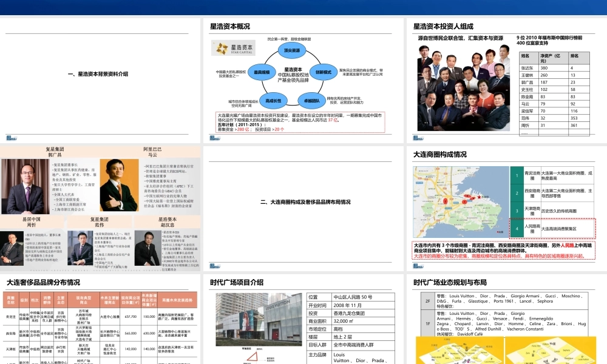Click the 星浩资本 赵汉忠 caption
The width and height of the screenshot is (607, 364).
coord(168,222)
